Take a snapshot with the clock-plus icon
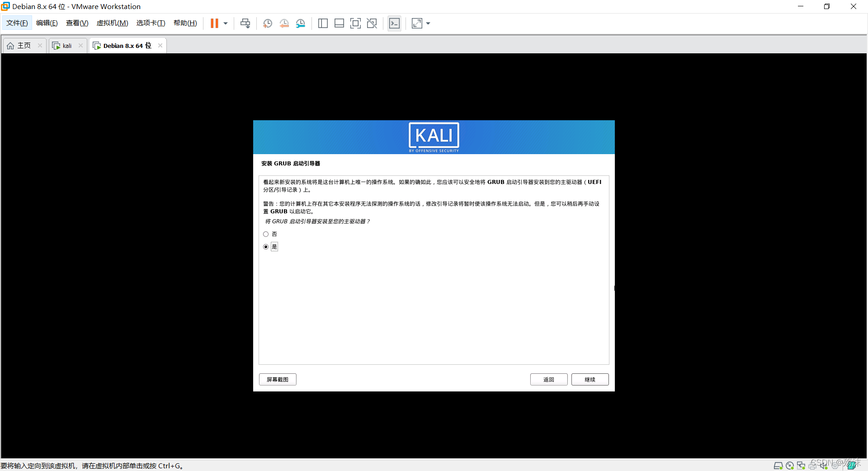This screenshot has width=868, height=471. pyautogui.click(x=268, y=24)
